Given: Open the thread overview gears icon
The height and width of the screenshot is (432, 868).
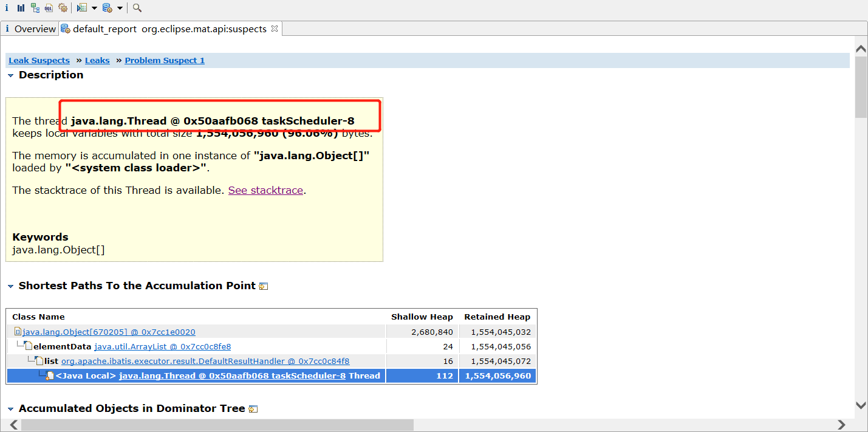Looking at the screenshot, I should (63, 8).
